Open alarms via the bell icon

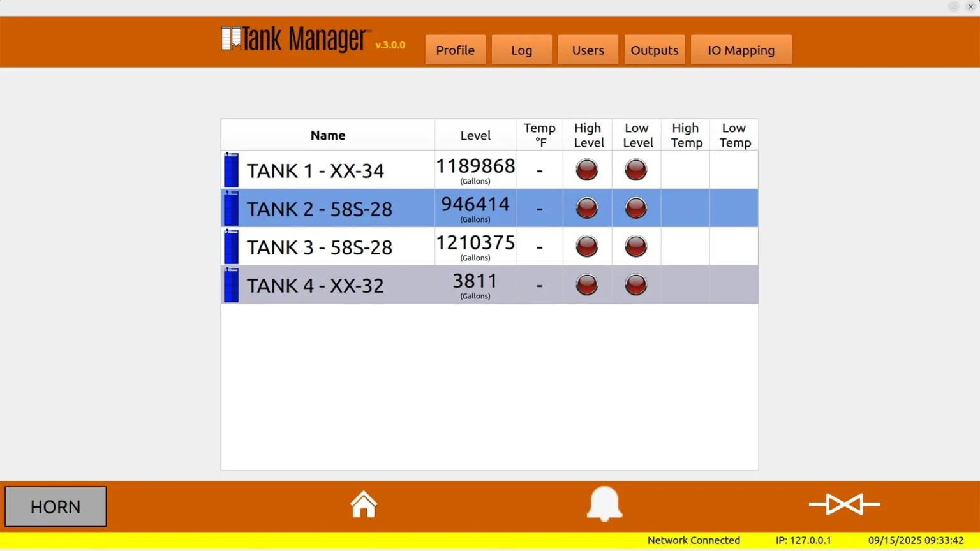[604, 504]
